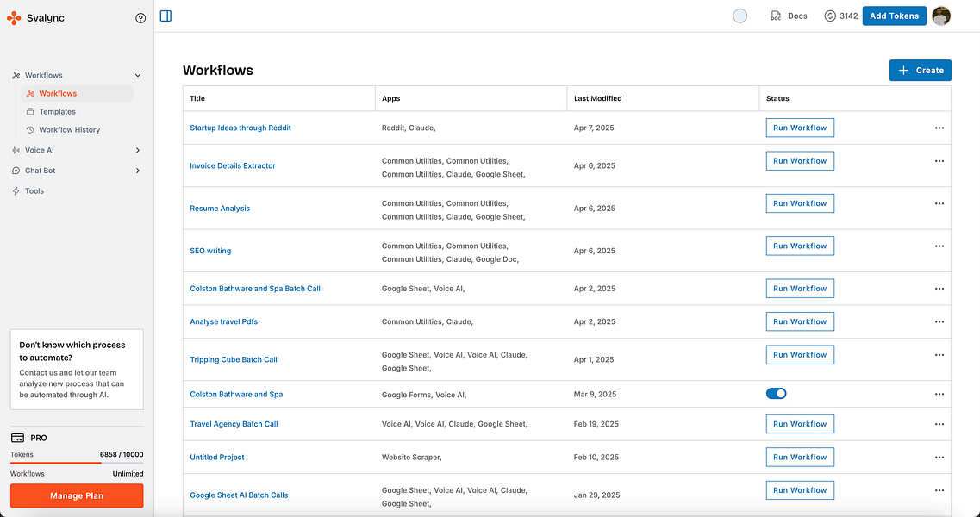Viewport: 980px width, 517px height.
Task: Click the theme toggle circle in header
Action: [x=740, y=16]
